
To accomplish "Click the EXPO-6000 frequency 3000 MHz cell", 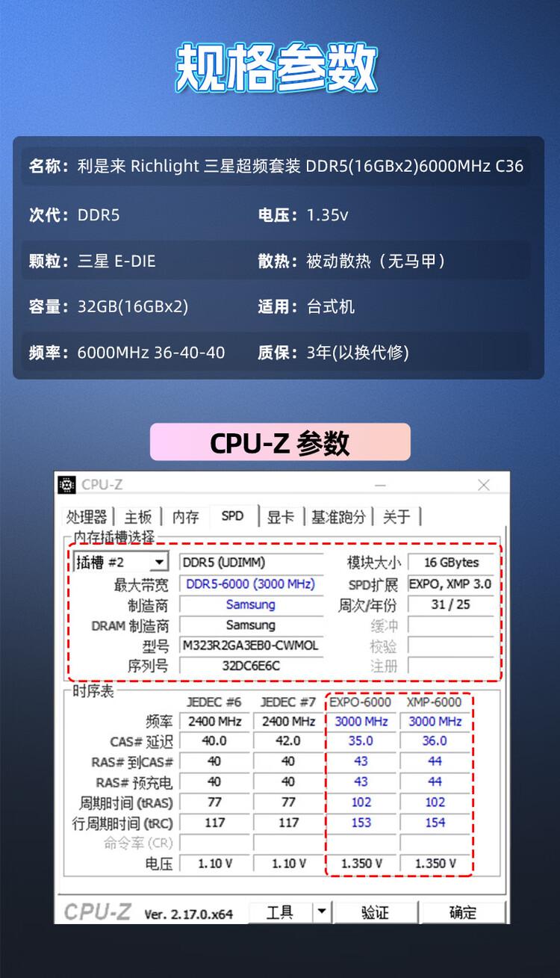I will 361,722.
